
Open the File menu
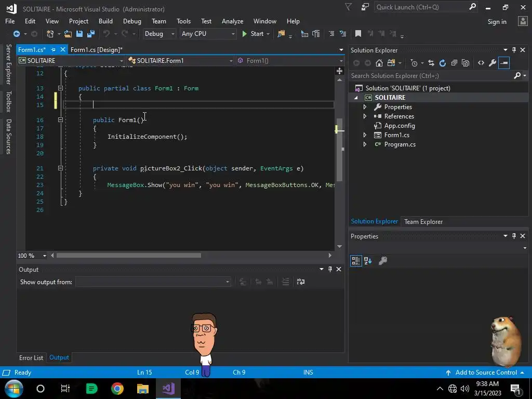(x=10, y=21)
